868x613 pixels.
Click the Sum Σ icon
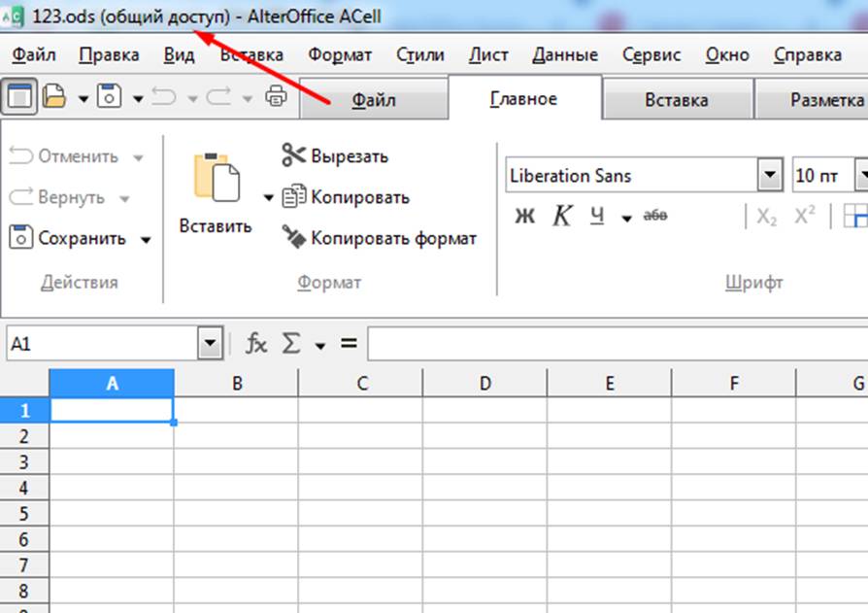coord(291,343)
